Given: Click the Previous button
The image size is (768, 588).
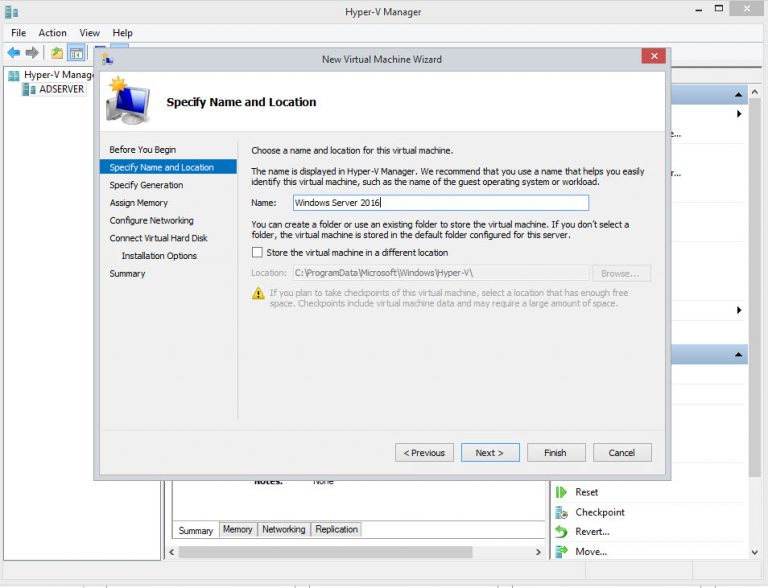Looking at the screenshot, I should pyautogui.click(x=424, y=453).
